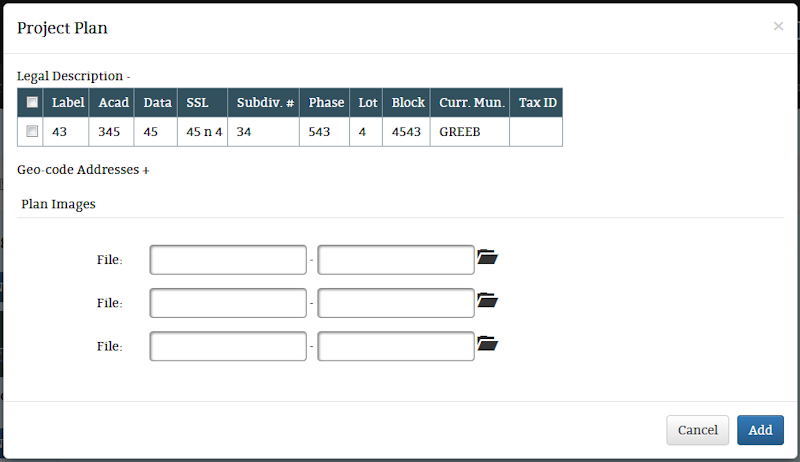
Task: Select the Subdiv. # column header
Action: coord(264,102)
